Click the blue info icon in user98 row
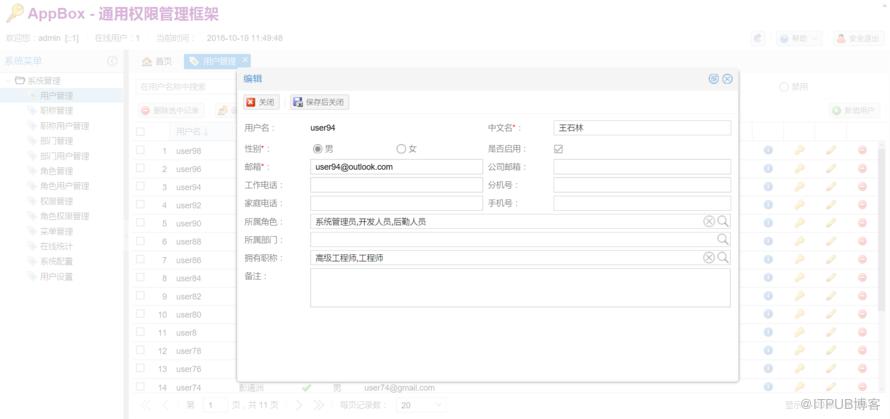Image resolution: width=890 pixels, height=419 pixels. tap(768, 150)
